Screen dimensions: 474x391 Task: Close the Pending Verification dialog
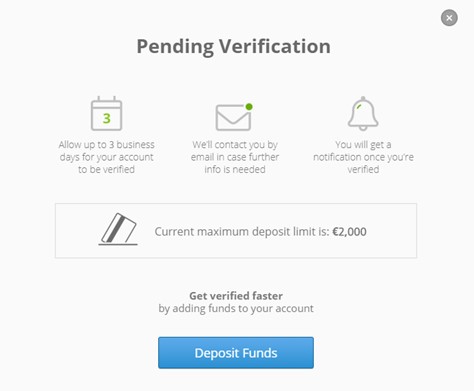(x=449, y=18)
